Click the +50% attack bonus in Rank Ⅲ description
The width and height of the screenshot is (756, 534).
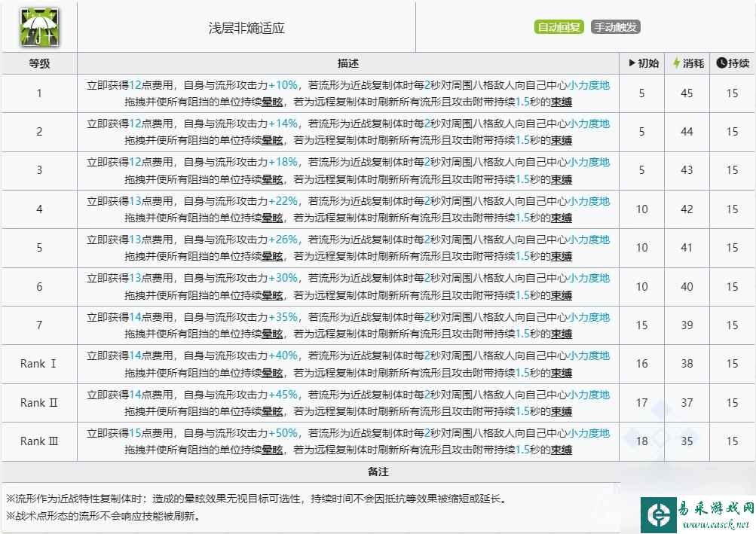pos(283,433)
